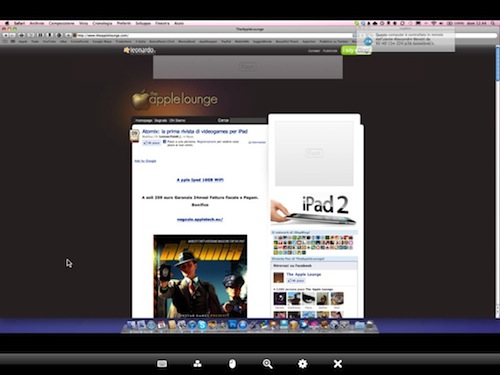The width and height of the screenshot is (500, 375).
Task: Open remote session settings gear
Action: click(303, 363)
